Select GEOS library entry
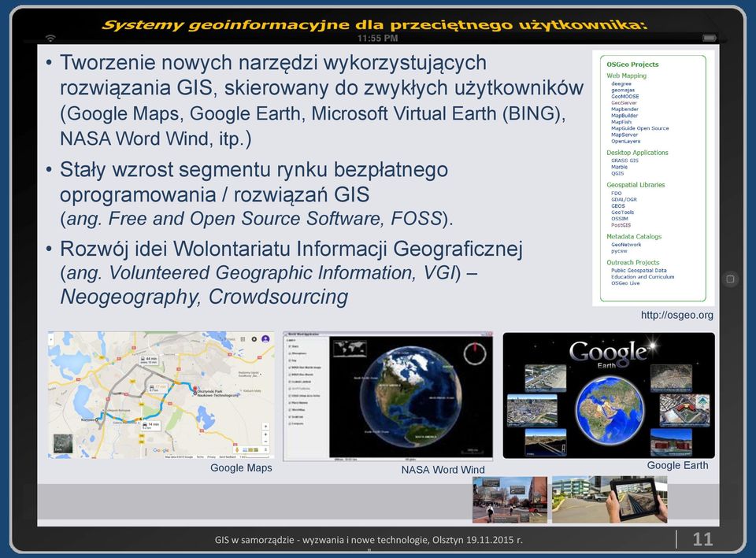Image resolution: width=756 pixels, height=558 pixels. pos(617,205)
